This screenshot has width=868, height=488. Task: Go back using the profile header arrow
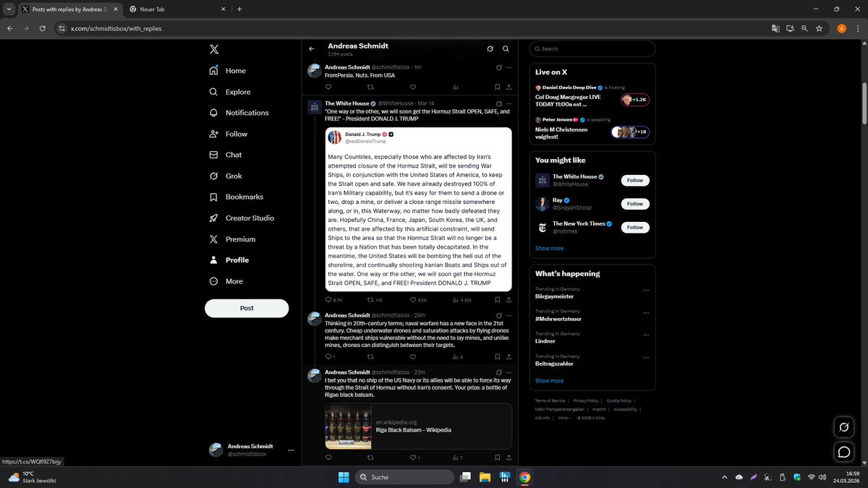pyautogui.click(x=312, y=49)
